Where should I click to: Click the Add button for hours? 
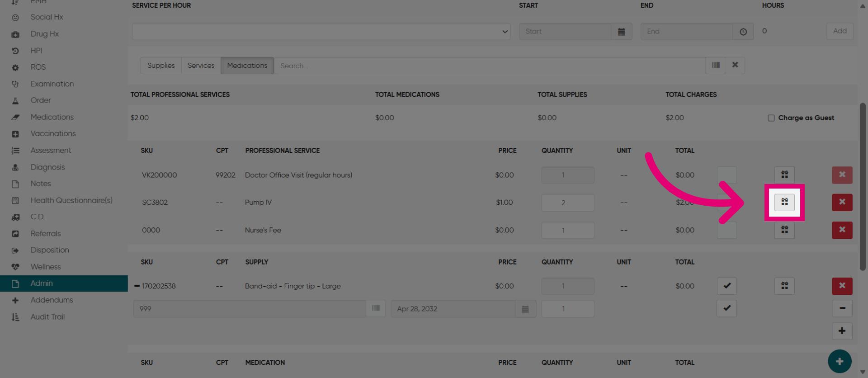tap(840, 31)
